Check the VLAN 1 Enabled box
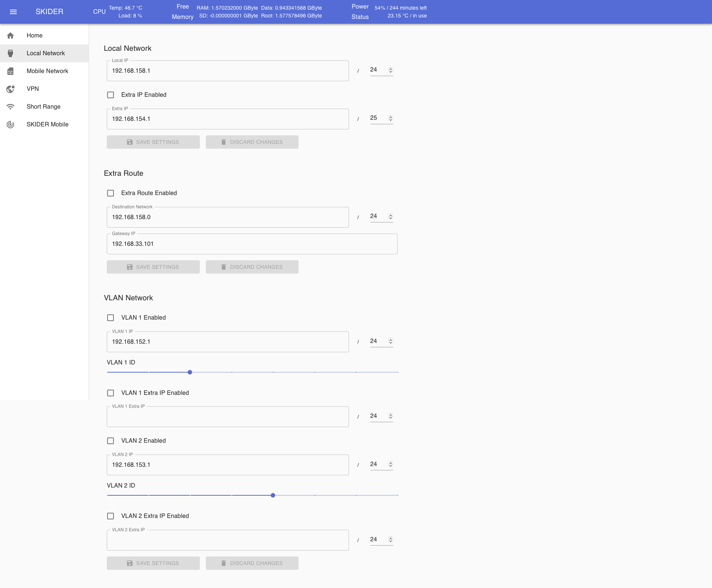 [x=111, y=318]
